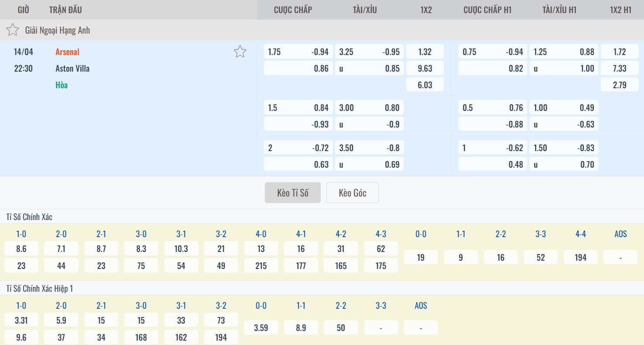Select the Kèo Tỉ Số tab
Image resolution: width=644 pixels, height=345 pixels.
pyautogui.click(x=292, y=193)
